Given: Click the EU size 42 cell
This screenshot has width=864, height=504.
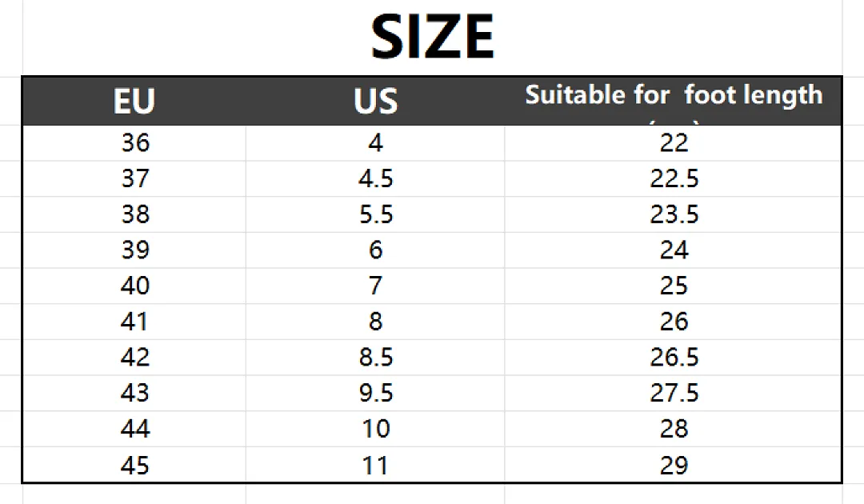Looking at the screenshot, I should tap(135, 358).
